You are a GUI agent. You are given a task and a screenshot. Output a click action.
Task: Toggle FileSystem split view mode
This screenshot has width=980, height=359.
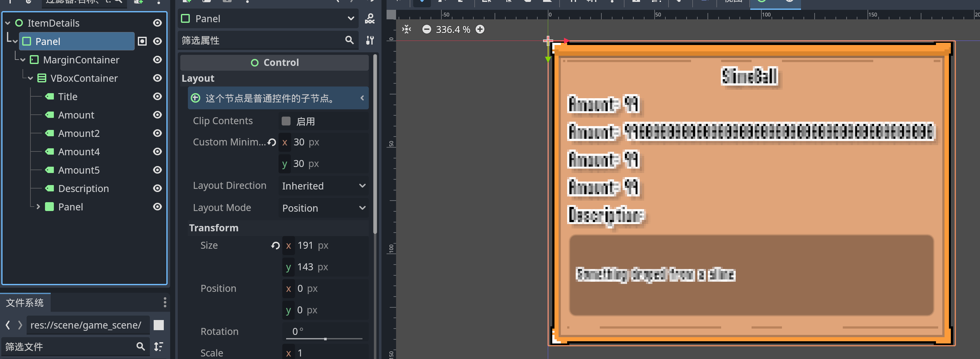click(159, 325)
